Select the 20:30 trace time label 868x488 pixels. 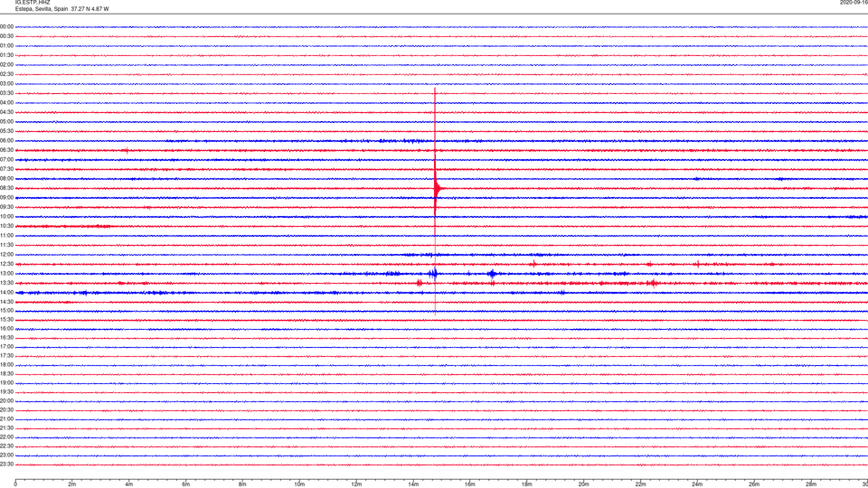6,410
